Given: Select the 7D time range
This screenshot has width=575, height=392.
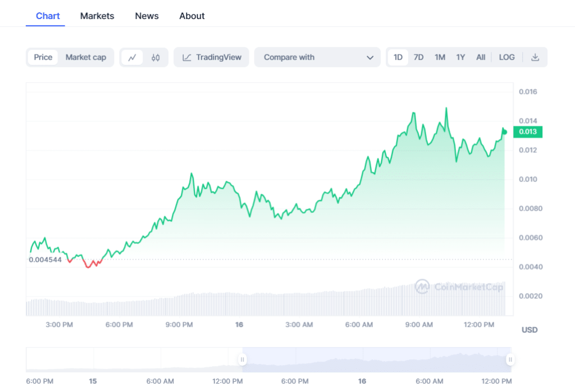Looking at the screenshot, I should [418, 57].
